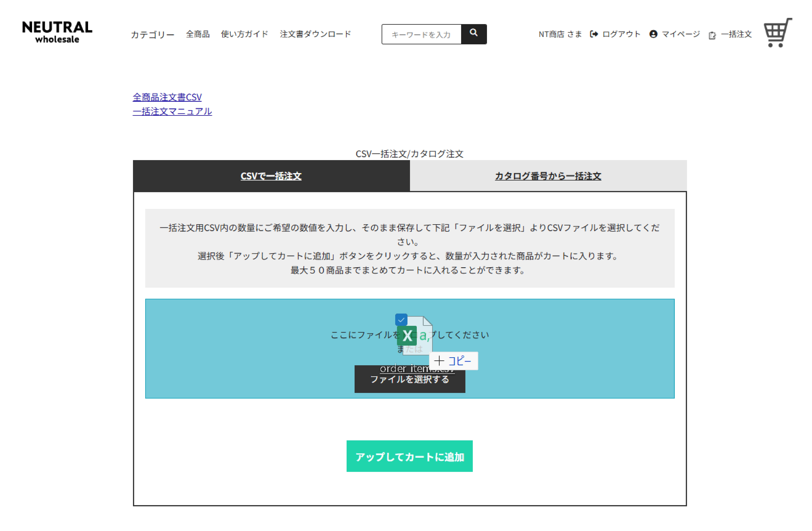Screen dimensions: 812x531
Task: Click the NEUTRAL wholesale logo
Action: pyautogui.click(x=57, y=32)
